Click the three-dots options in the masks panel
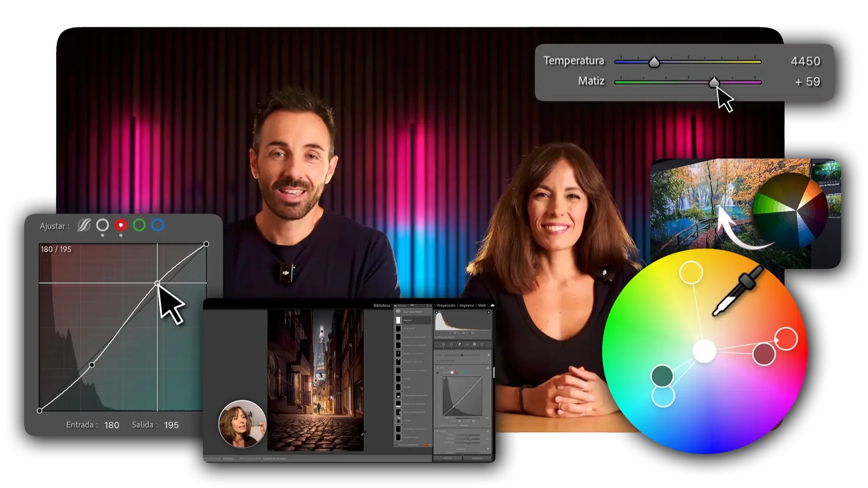868x488 pixels. pyautogui.click(x=430, y=445)
